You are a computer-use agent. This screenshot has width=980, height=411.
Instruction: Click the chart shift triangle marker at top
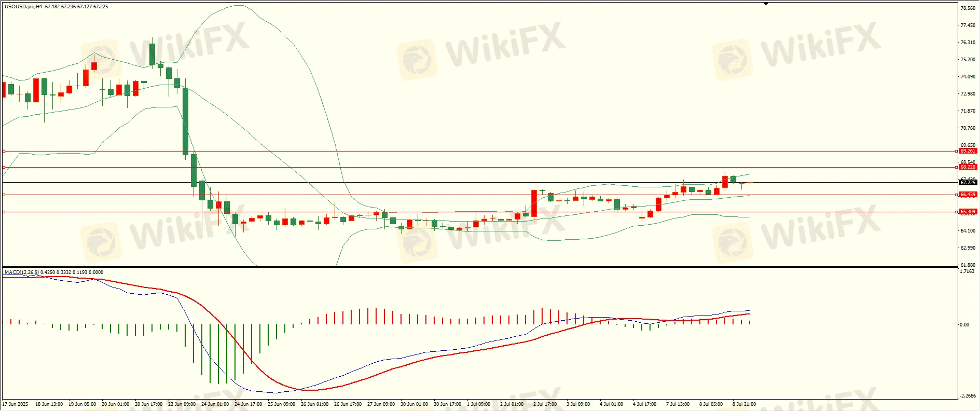[766, 4]
